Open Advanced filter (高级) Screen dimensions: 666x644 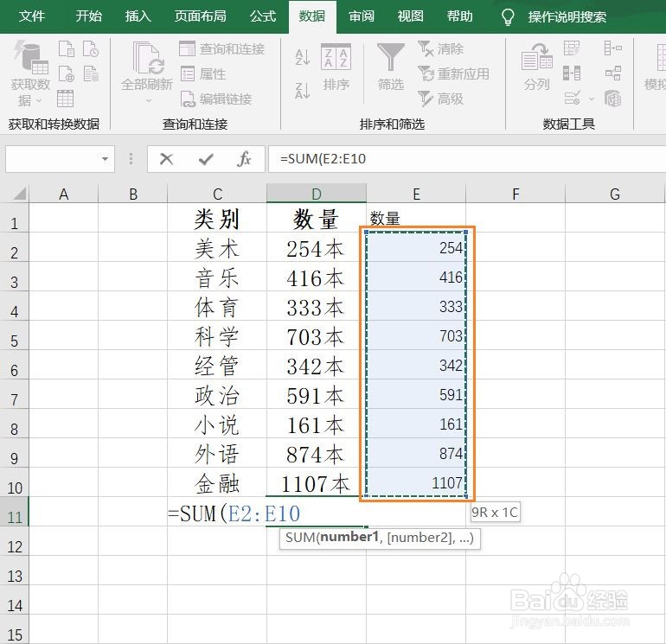tap(440, 99)
